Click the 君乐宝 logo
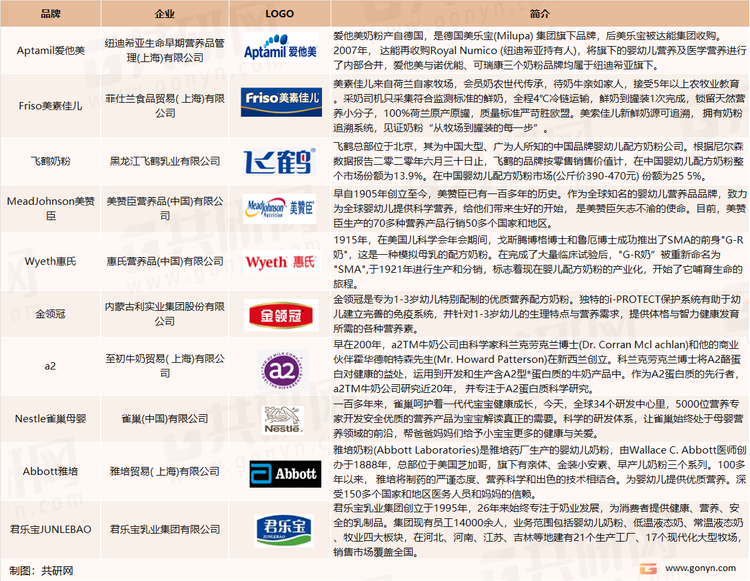 coord(285,530)
